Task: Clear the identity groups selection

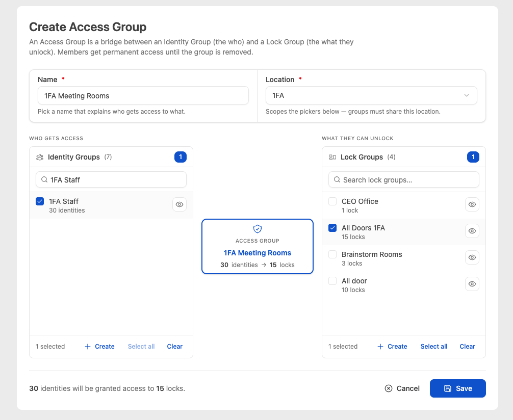Action: [175, 347]
